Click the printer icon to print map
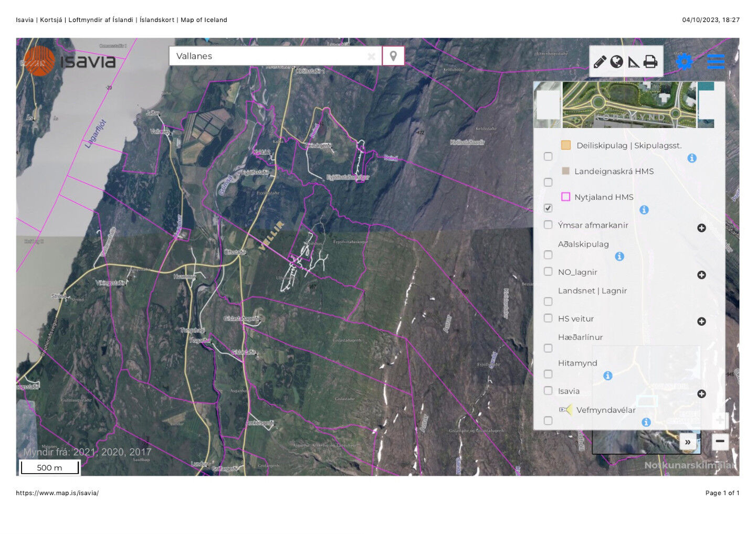756x534 pixels. [650, 62]
